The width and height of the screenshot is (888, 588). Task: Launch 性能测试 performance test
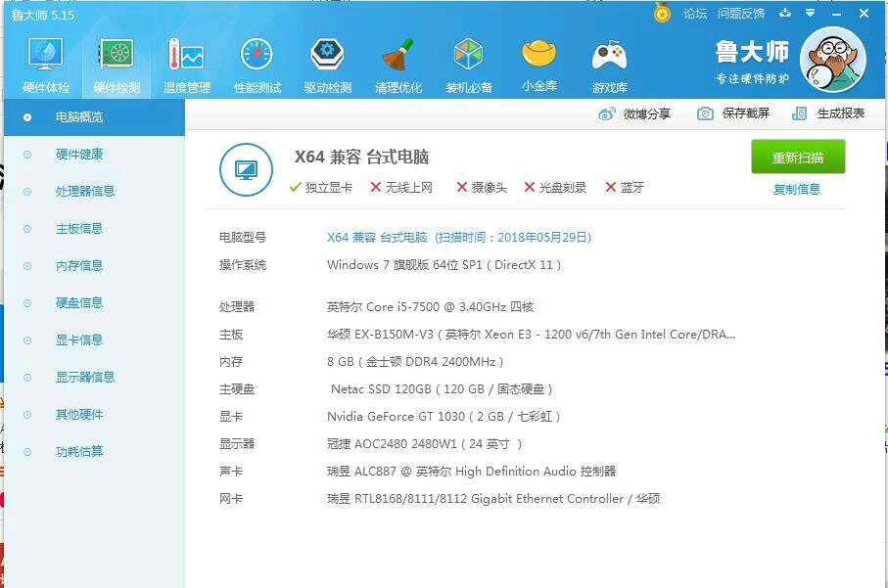[257, 66]
